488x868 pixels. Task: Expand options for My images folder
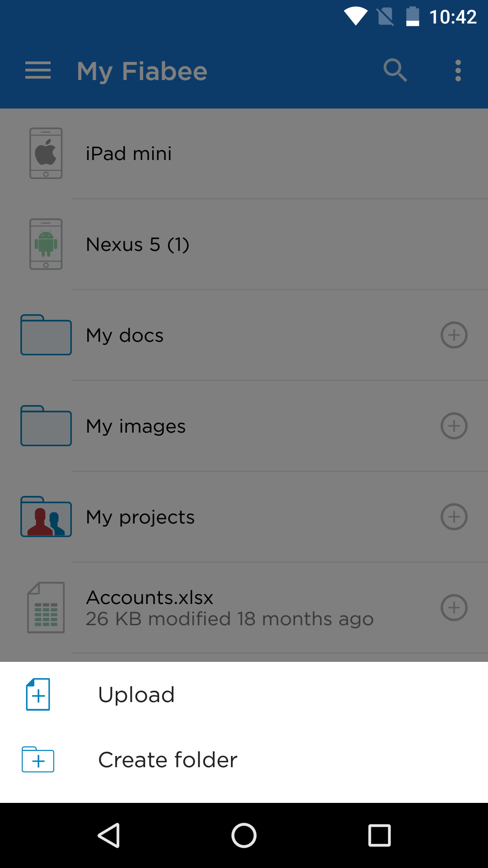454,426
